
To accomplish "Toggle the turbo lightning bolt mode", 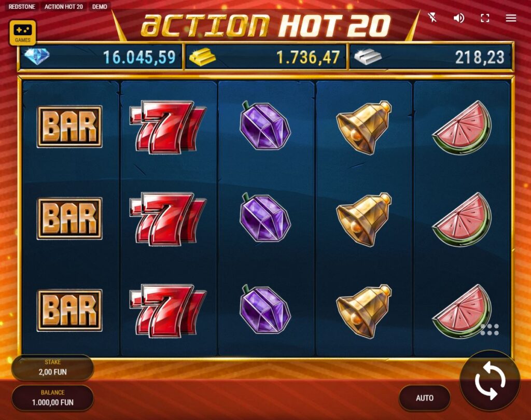I will 432,18.
